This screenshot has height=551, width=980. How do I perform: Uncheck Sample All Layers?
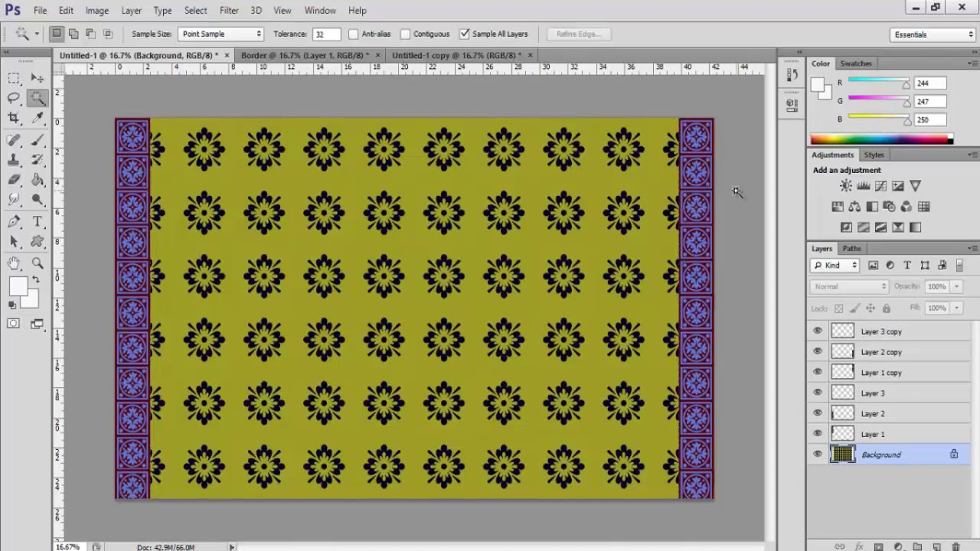(x=464, y=34)
